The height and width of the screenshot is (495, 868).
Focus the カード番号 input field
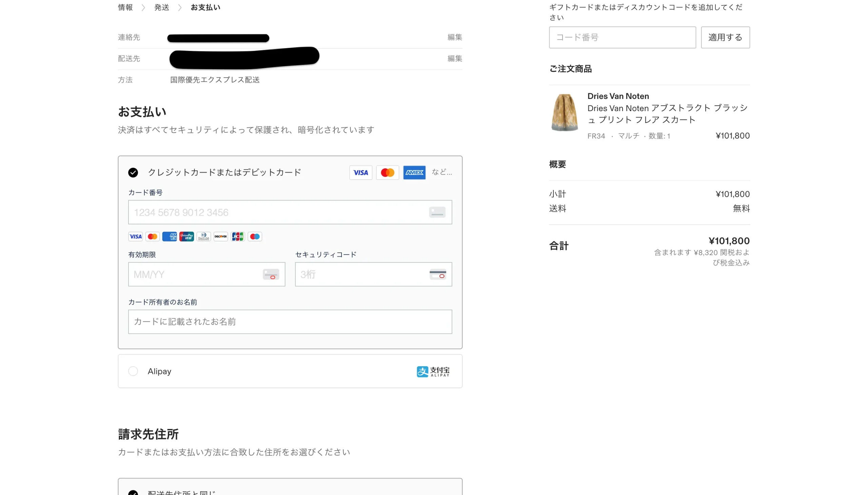(290, 212)
